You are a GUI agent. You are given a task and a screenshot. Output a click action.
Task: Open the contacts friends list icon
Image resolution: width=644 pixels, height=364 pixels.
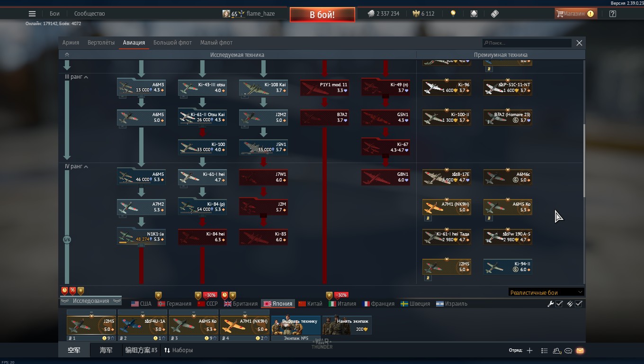(x=557, y=351)
